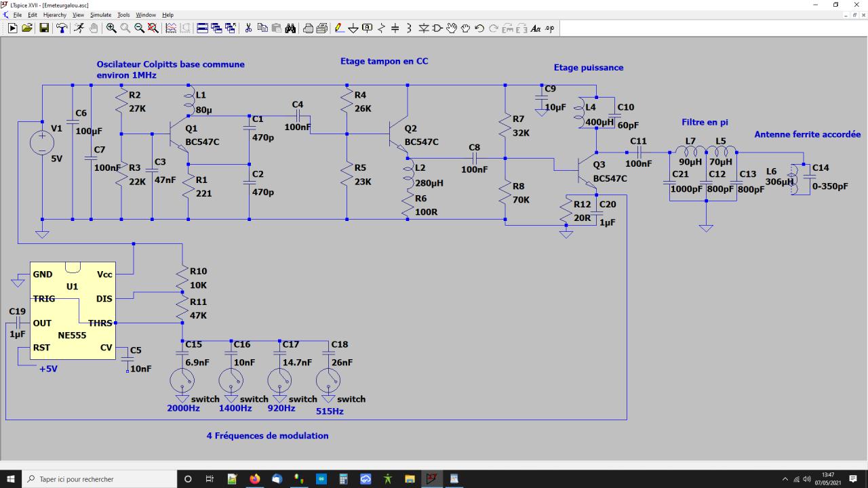The height and width of the screenshot is (488, 868).
Task: Click the Run simulation icon
Action: tap(79, 28)
